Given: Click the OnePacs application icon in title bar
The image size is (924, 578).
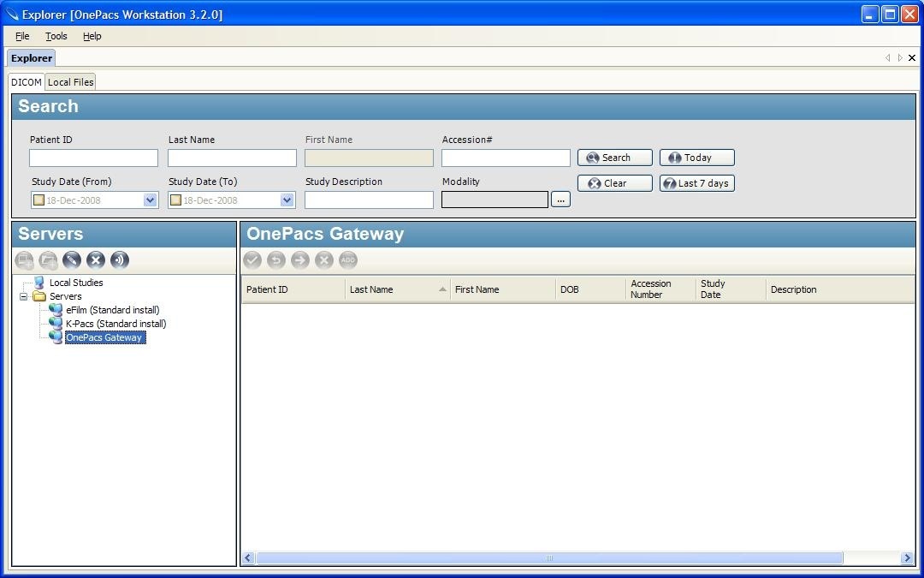Looking at the screenshot, I should point(11,14).
